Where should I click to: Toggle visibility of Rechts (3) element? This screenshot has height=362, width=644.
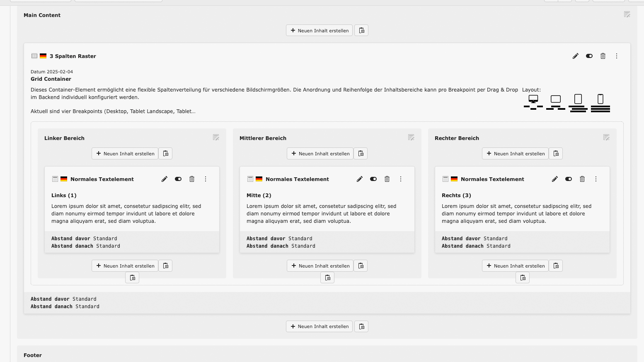[x=569, y=179]
